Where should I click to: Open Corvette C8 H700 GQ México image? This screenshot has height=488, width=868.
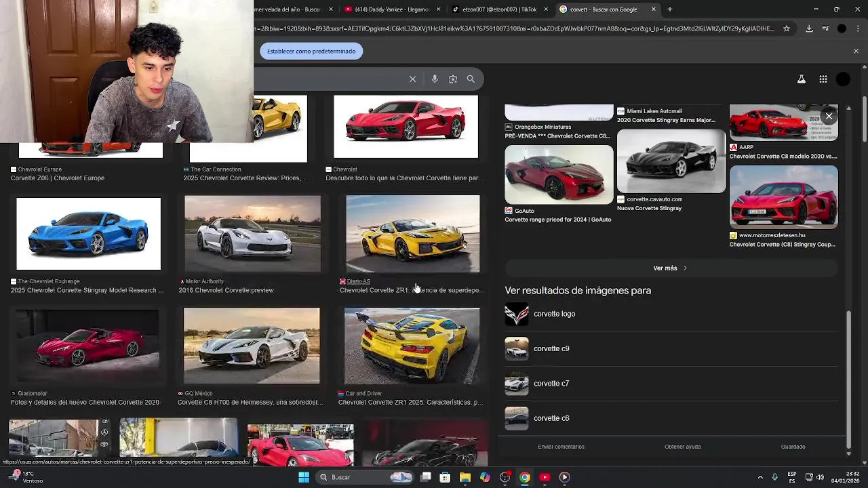click(x=252, y=346)
